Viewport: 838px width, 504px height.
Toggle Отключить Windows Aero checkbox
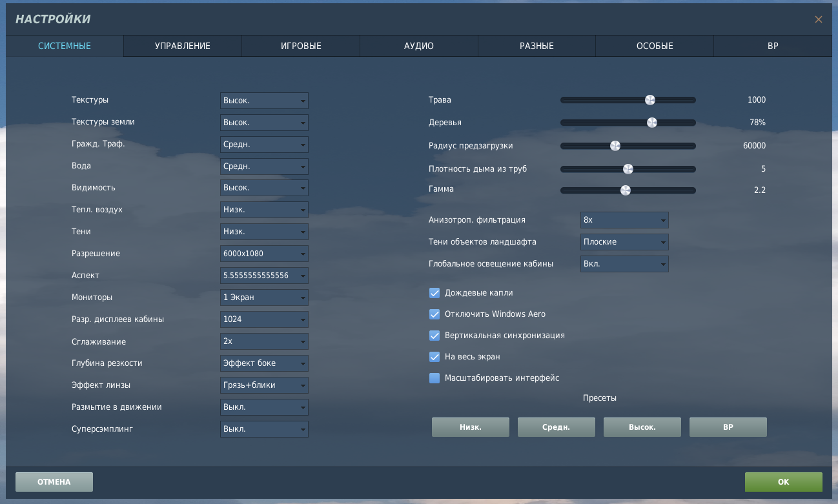(x=434, y=314)
